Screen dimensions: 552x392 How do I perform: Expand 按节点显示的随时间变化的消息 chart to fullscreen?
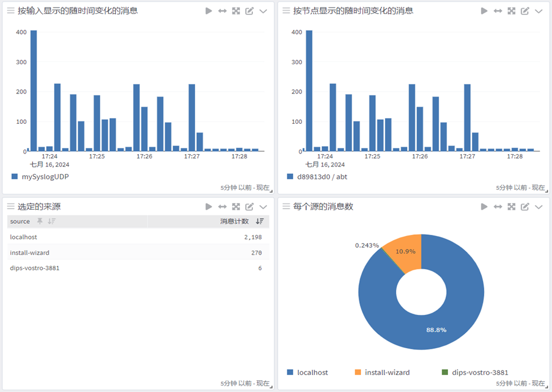[x=512, y=11]
